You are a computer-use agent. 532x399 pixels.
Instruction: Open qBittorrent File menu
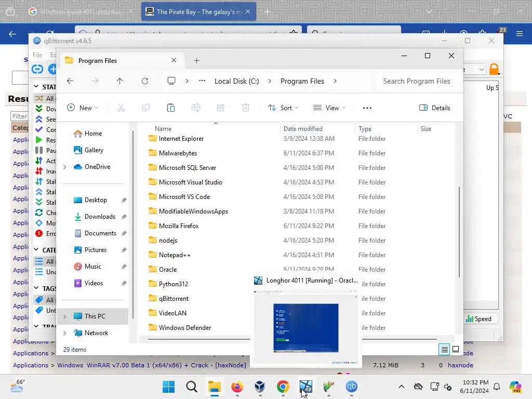pos(37,55)
